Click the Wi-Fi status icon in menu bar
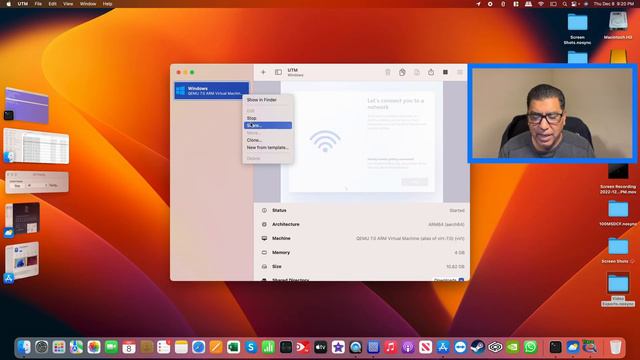640x360 pixels. click(541, 4)
